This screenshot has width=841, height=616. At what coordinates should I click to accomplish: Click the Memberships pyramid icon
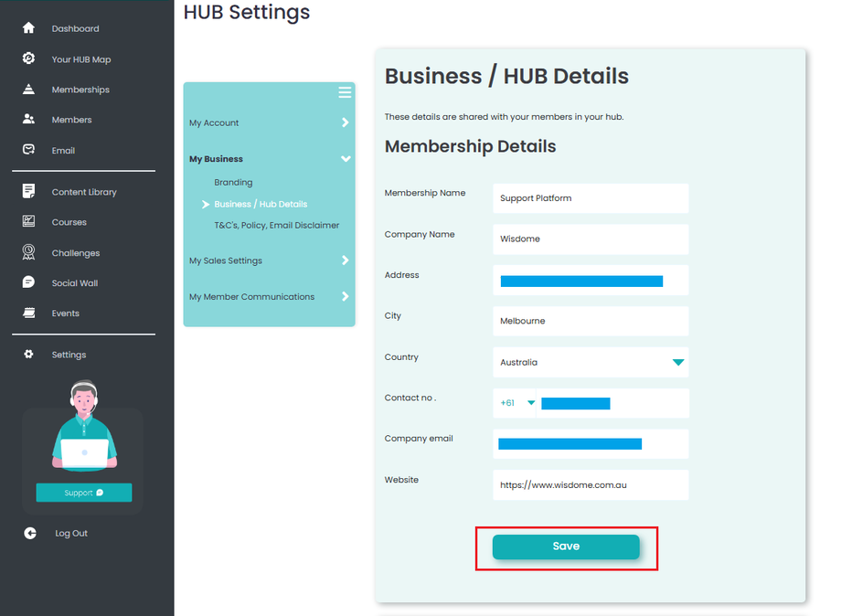(28, 90)
